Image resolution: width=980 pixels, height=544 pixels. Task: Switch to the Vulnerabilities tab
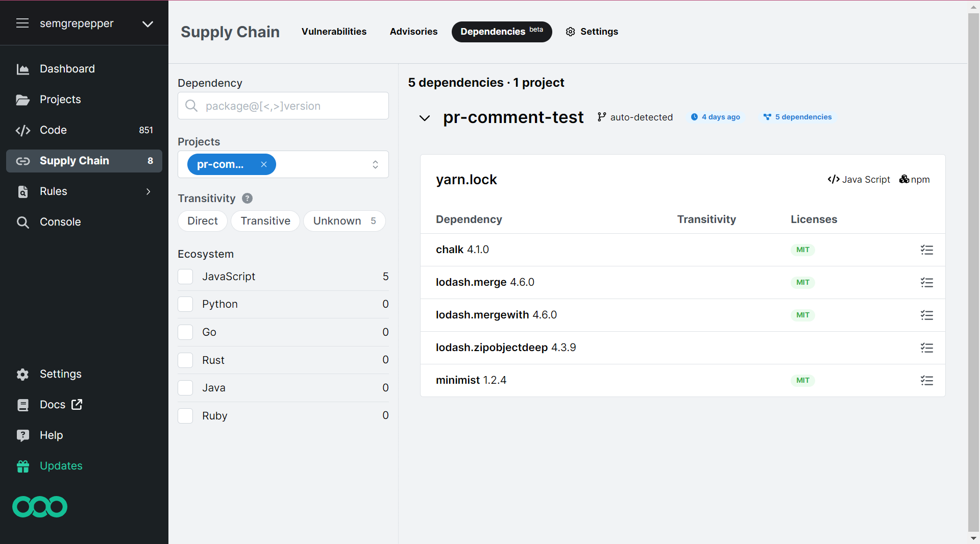coord(334,32)
